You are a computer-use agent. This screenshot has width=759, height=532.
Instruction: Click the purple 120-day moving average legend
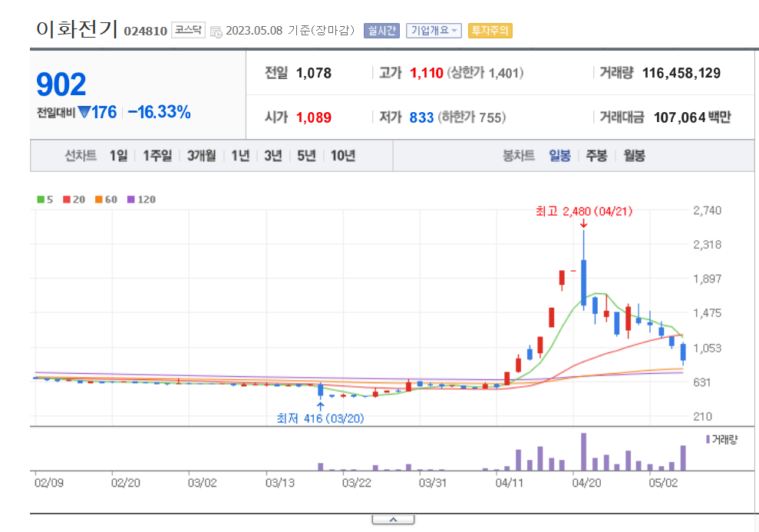(141, 200)
